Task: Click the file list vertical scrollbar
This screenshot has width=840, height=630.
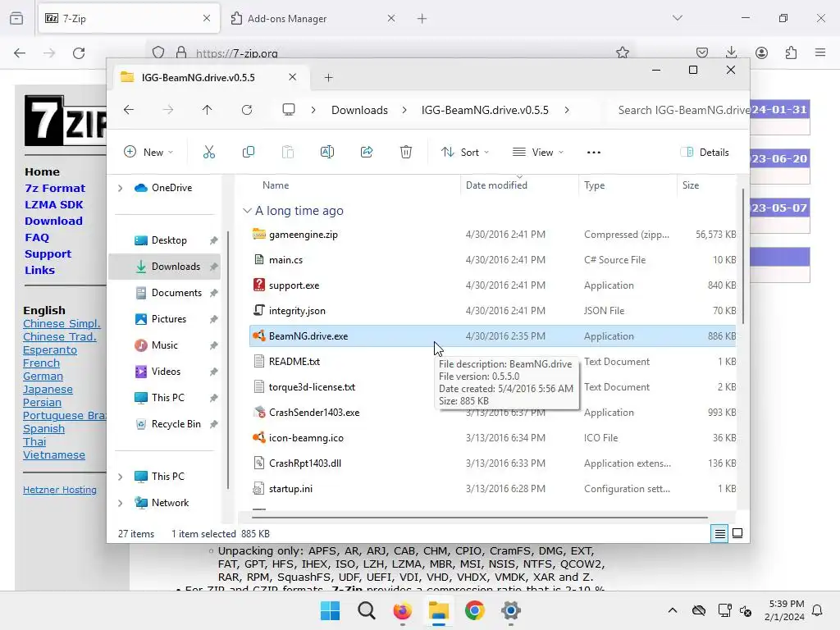Action: pos(743,257)
